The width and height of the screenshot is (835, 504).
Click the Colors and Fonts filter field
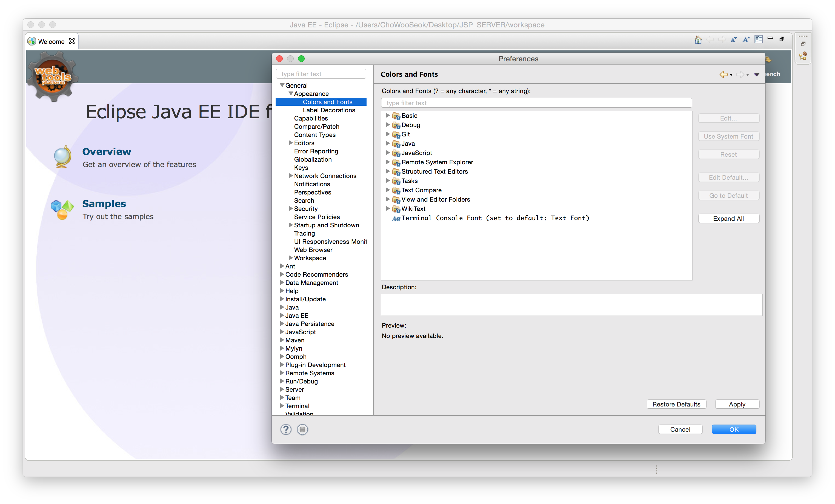click(536, 103)
